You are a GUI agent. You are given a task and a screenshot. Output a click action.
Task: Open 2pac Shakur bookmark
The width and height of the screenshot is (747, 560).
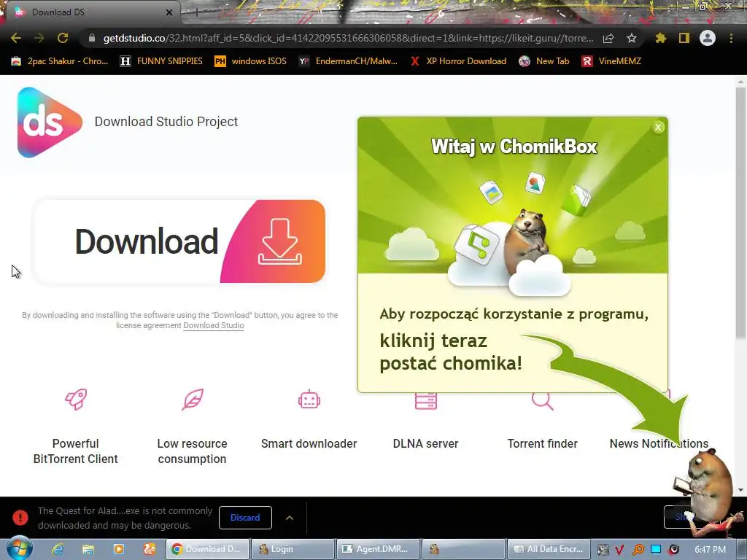(x=60, y=61)
